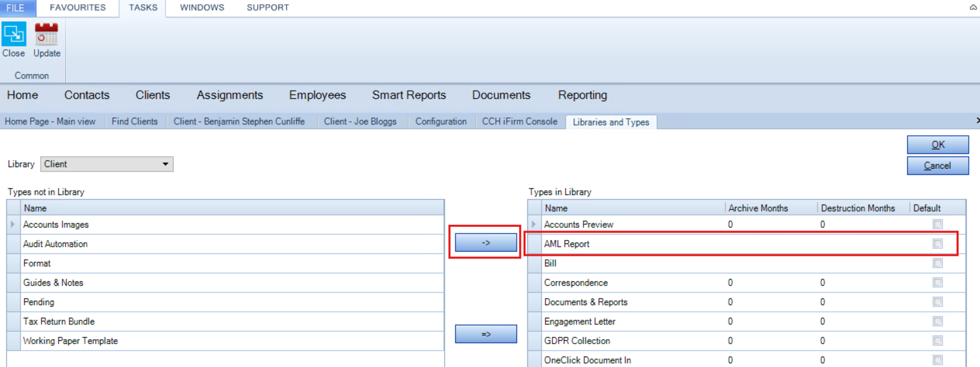Open the Documents navigation item
This screenshot has width=980, height=367.
click(x=501, y=95)
